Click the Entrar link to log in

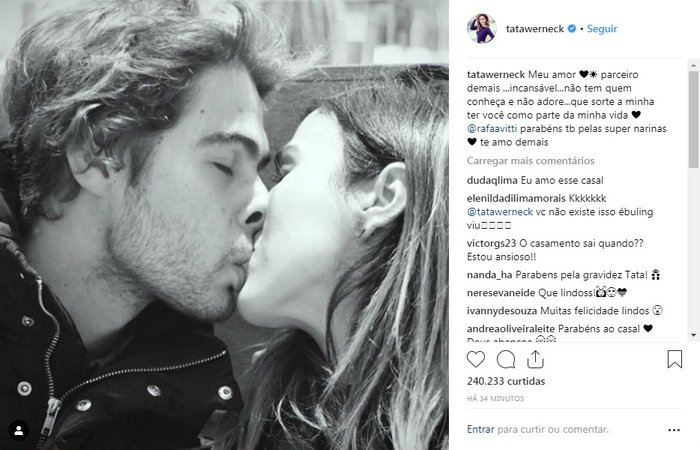pyautogui.click(x=480, y=429)
